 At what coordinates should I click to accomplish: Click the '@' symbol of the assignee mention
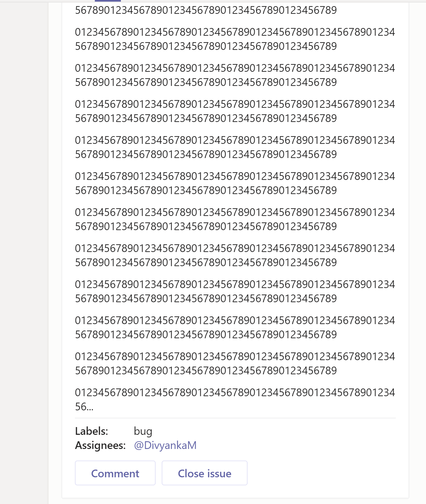[x=139, y=446]
